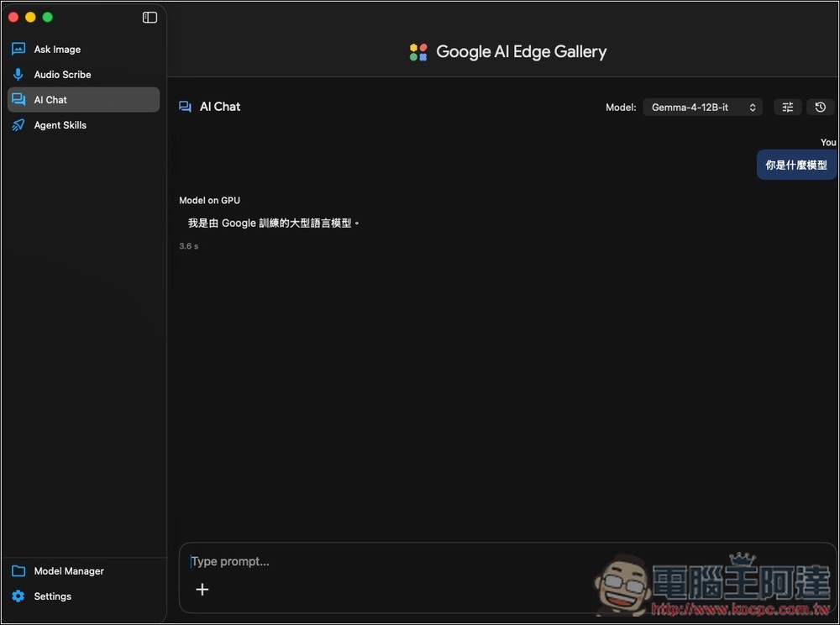Click the Settings gear icon
Image resolution: width=840 pixels, height=625 pixels.
click(18, 596)
